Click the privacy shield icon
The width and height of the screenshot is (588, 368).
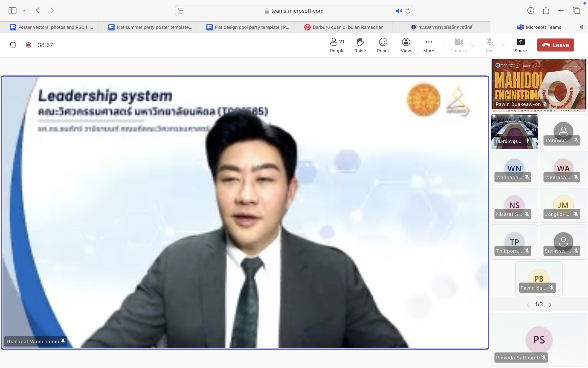[x=13, y=45]
